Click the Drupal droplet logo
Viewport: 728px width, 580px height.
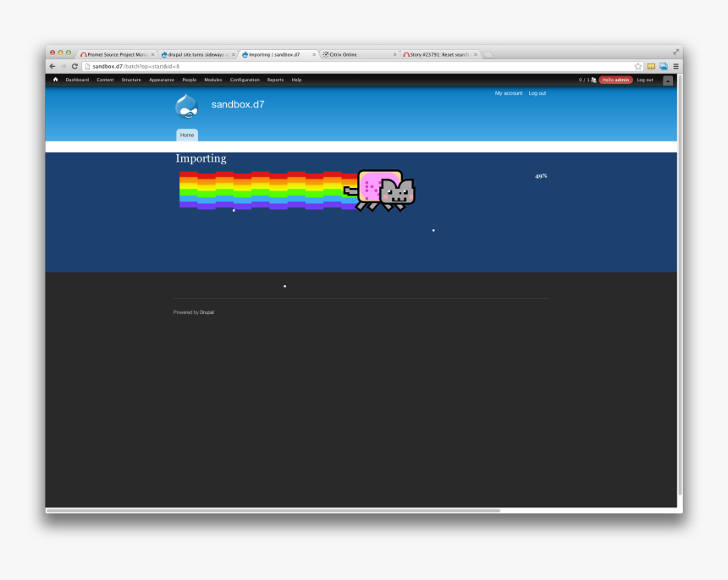pyautogui.click(x=187, y=105)
